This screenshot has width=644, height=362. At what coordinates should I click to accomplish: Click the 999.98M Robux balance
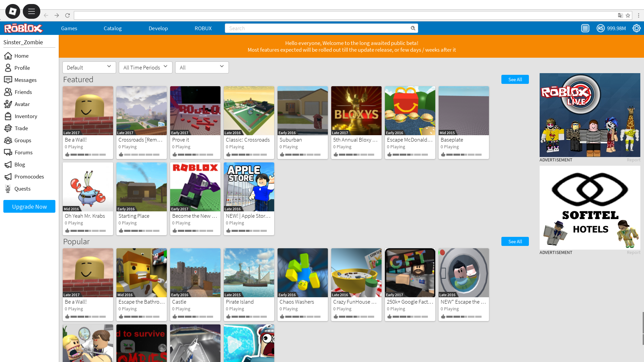pyautogui.click(x=616, y=28)
